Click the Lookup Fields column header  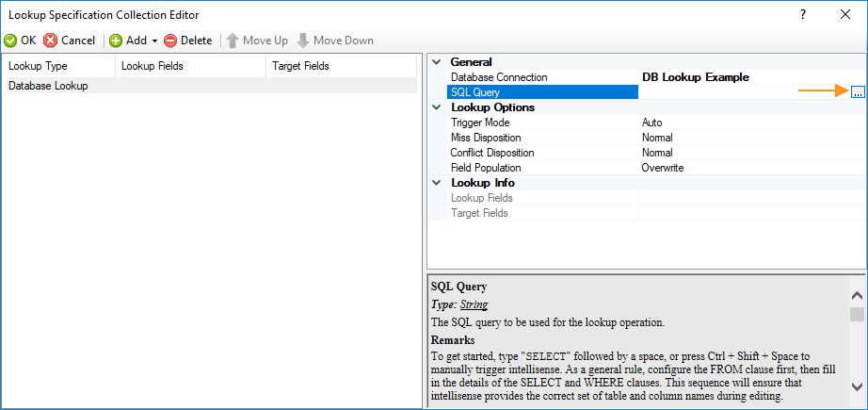point(152,66)
